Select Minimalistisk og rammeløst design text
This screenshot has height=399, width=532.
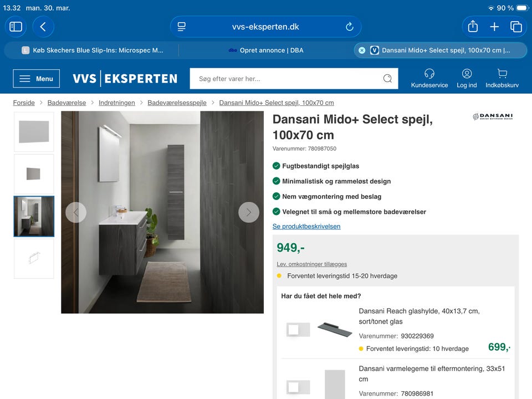click(x=336, y=181)
